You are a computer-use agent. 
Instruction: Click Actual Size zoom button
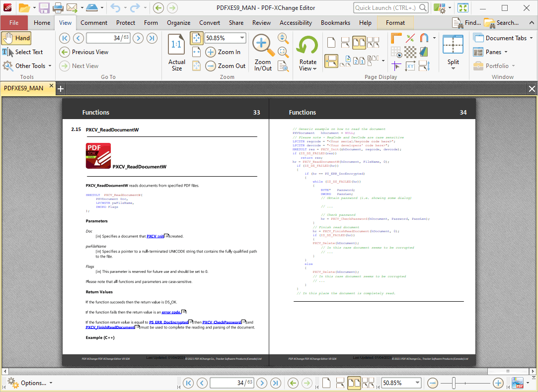177,52
